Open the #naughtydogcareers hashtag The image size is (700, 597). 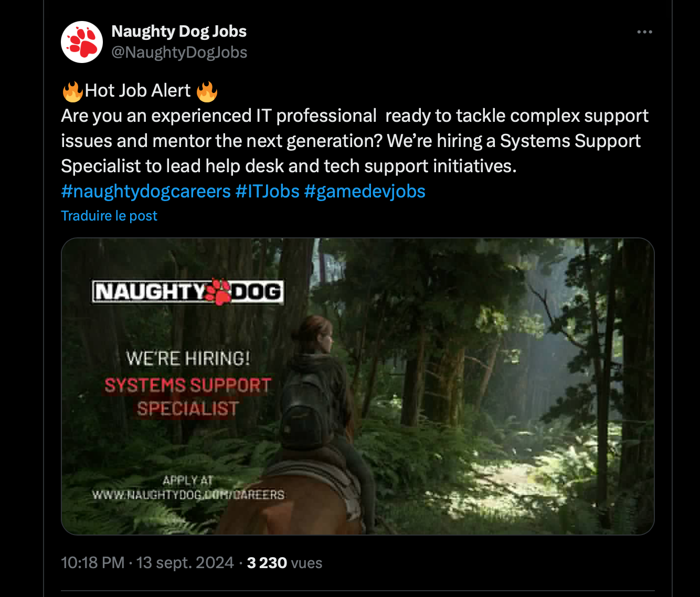point(146,191)
